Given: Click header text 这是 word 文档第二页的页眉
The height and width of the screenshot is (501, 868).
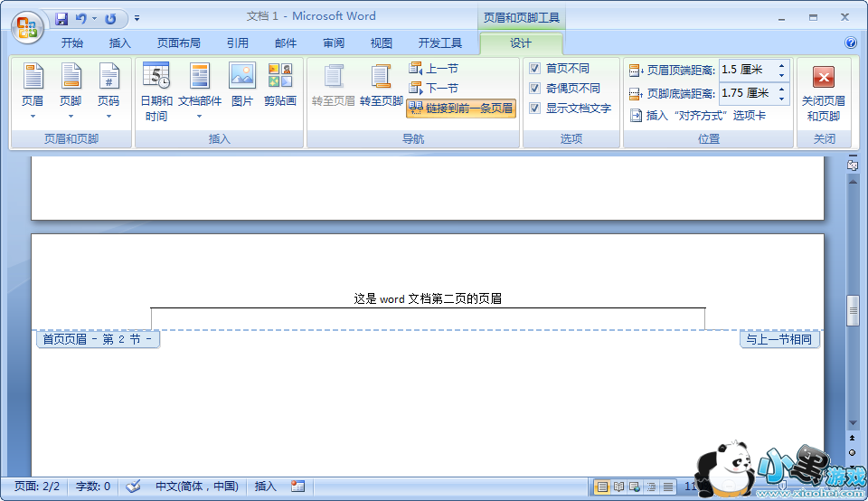Looking at the screenshot, I should pos(428,299).
